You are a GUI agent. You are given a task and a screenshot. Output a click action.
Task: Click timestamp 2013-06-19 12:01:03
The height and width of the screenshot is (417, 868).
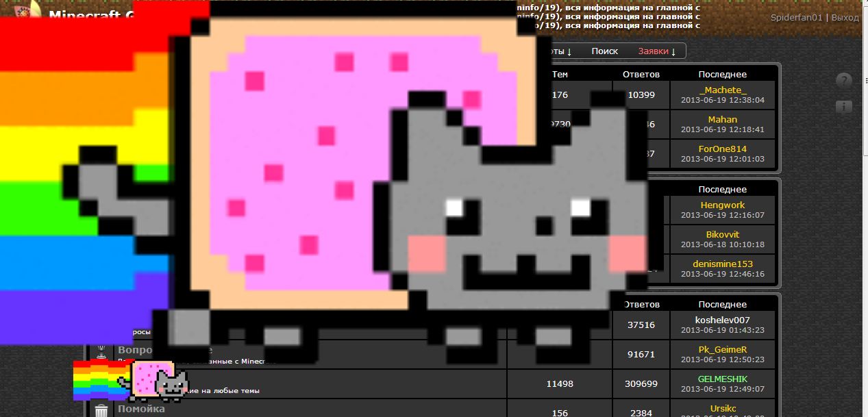pyautogui.click(x=723, y=159)
